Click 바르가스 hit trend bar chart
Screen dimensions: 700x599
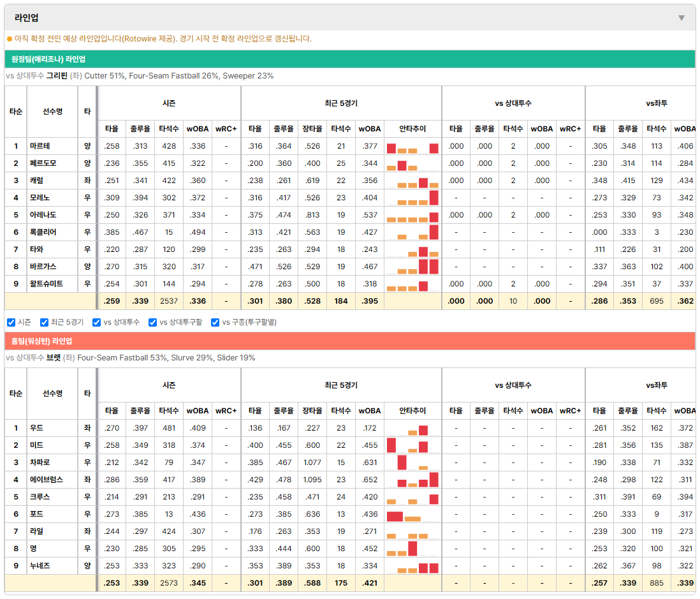[x=412, y=267]
